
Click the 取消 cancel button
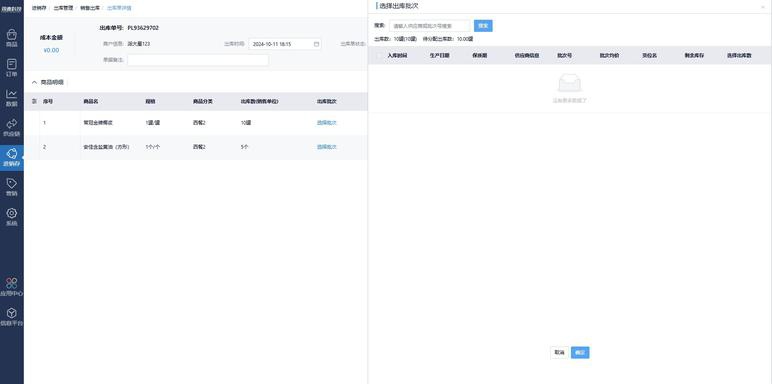[559, 352]
